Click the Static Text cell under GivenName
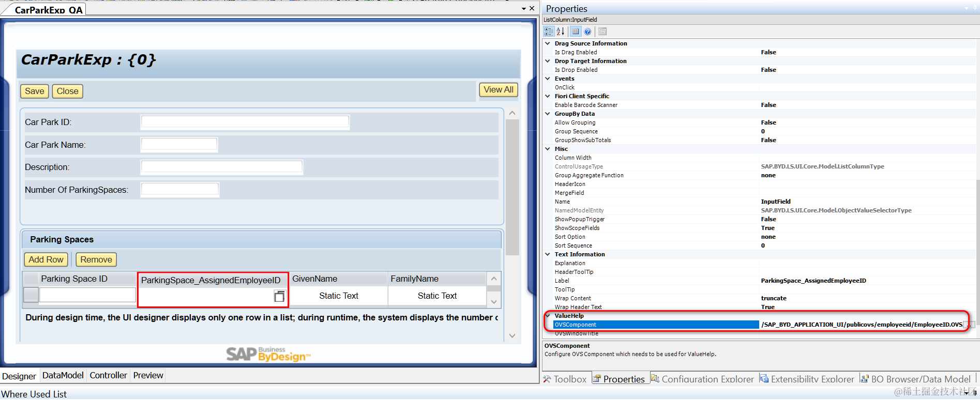 (338, 296)
